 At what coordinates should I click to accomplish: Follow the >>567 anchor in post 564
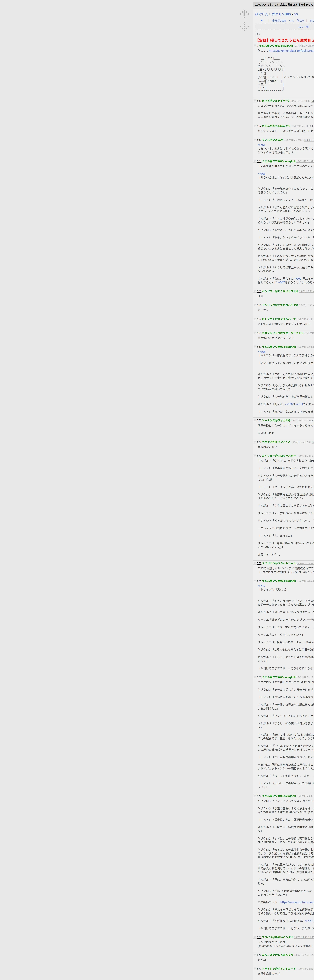click(x=281, y=282)
